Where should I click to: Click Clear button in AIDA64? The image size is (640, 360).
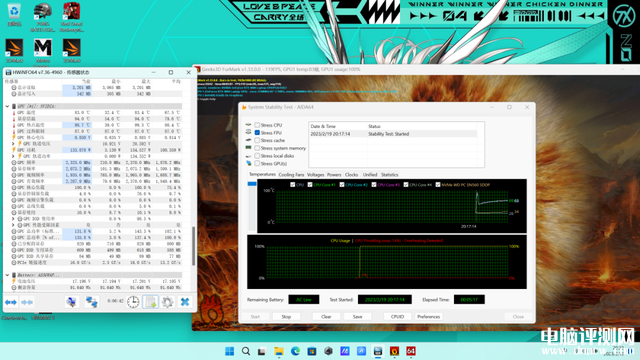coord(326,316)
